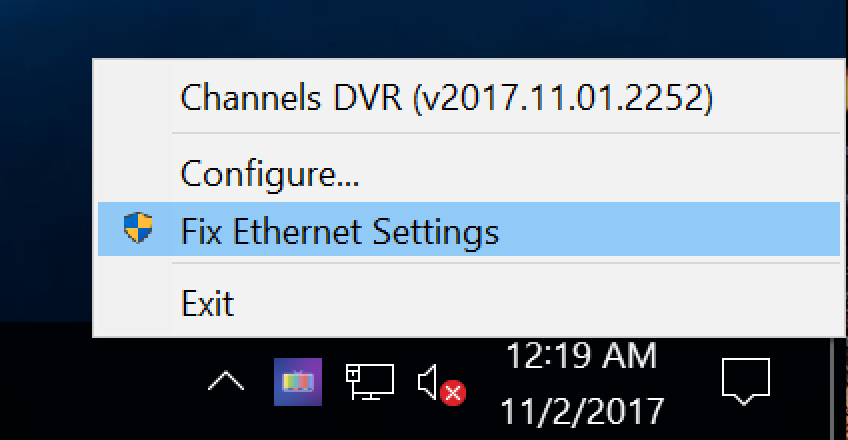Image resolution: width=848 pixels, height=440 pixels.
Task: Click the Channels DVR tray icon
Action: [298, 382]
